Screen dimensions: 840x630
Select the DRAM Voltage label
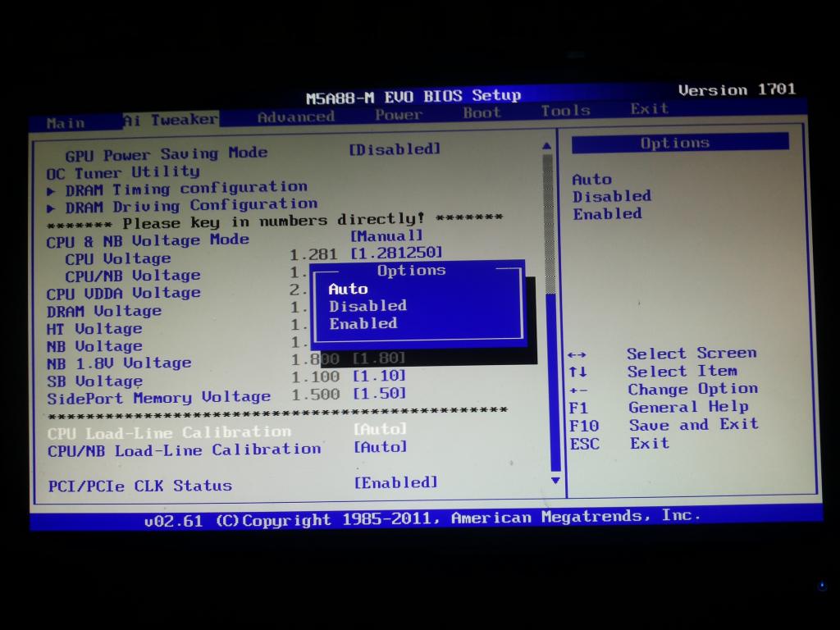(104, 311)
